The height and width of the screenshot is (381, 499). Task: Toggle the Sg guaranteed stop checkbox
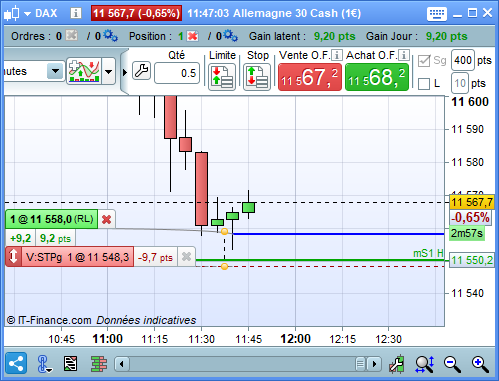(x=424, y=61)
